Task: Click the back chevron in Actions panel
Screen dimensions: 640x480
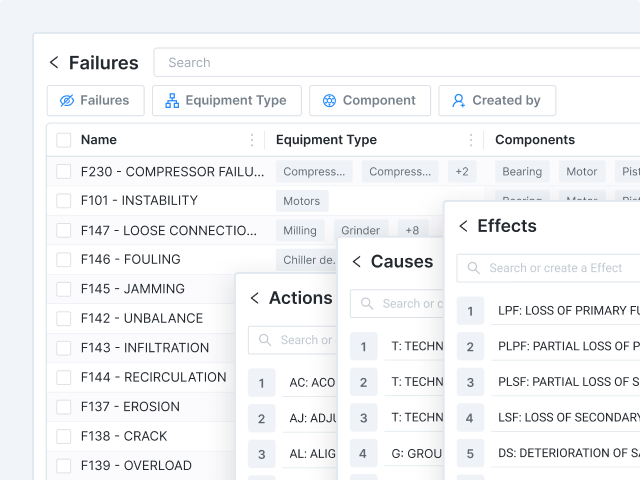Action: [x=255, y=298]
